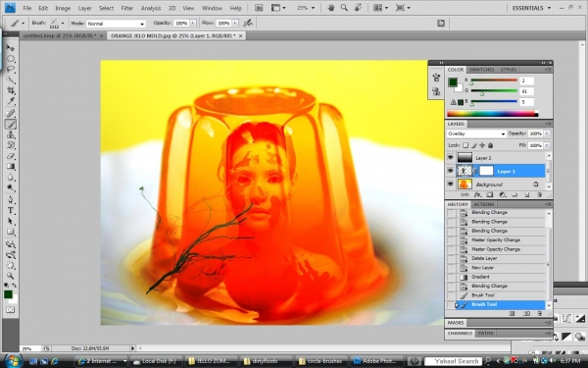Screen dimensions: 588x368
Task: Toggle lock image pixels
Action: [474, 145]
